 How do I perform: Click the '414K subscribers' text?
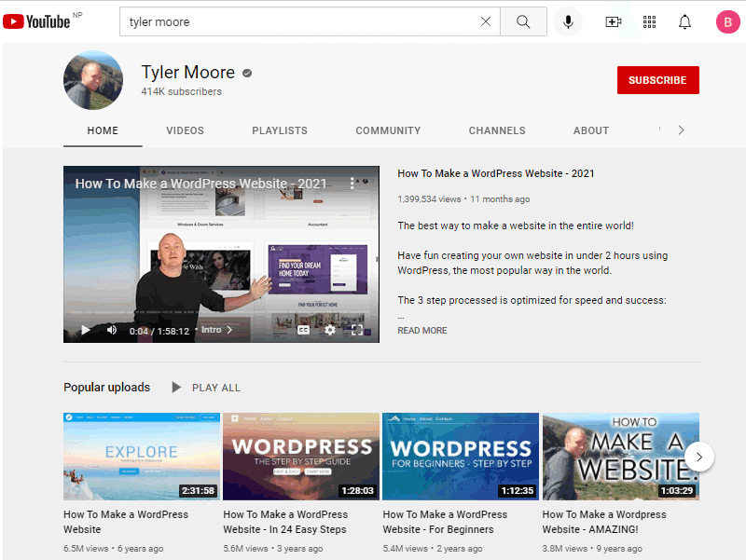coord(181,91)
